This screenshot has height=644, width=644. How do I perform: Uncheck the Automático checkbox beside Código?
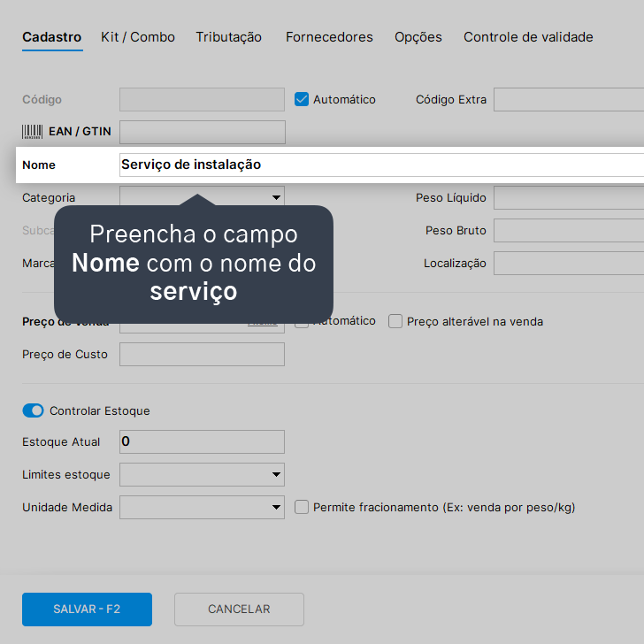point(302,99)
